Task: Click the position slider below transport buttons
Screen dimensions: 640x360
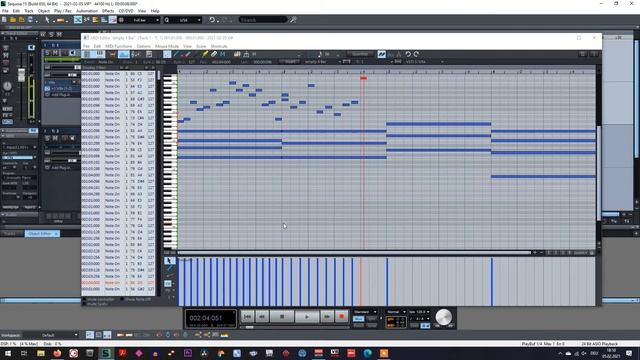Action: [249, 327]
